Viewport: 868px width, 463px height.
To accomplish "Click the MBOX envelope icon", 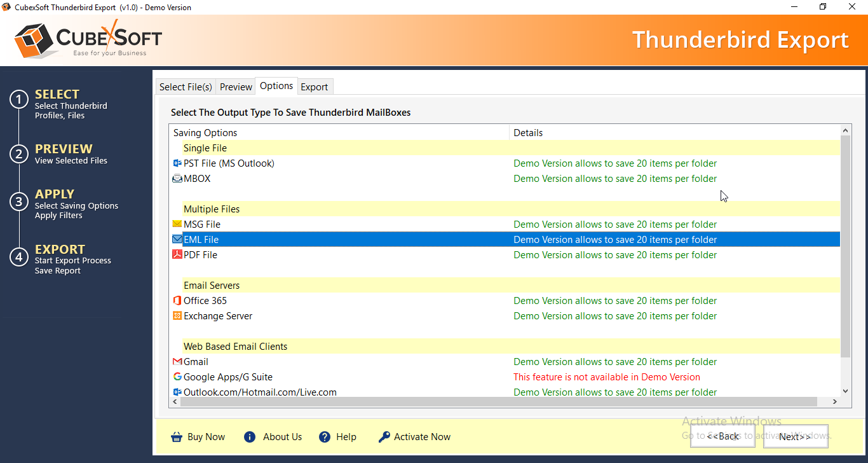I will point(177,179).
